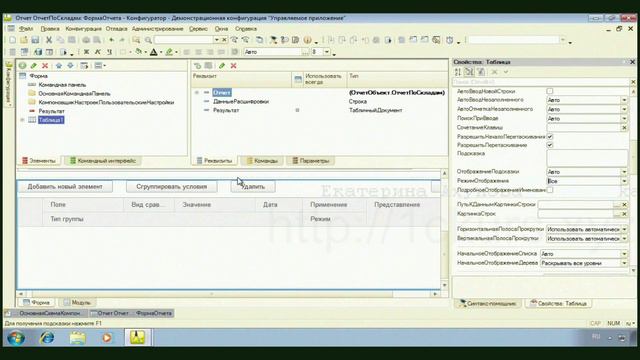The image size is (640, 360).
Task: Click Добавить новый элемент button
Action: click(x=65, y=187)
